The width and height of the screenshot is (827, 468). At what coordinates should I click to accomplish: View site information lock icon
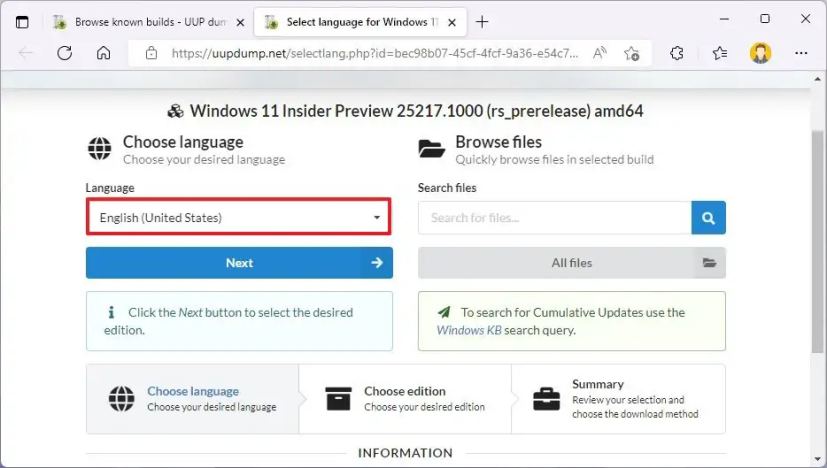(151, 53)
